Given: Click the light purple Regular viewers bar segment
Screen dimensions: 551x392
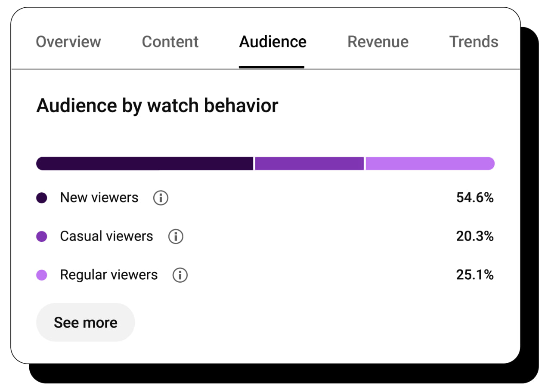Looking at the screenshot, I should coord(430,164).
